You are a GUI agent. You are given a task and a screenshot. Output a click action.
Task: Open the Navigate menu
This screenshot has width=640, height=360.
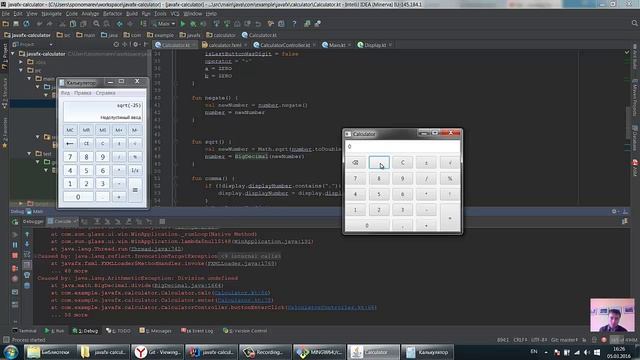click(51, 13)
